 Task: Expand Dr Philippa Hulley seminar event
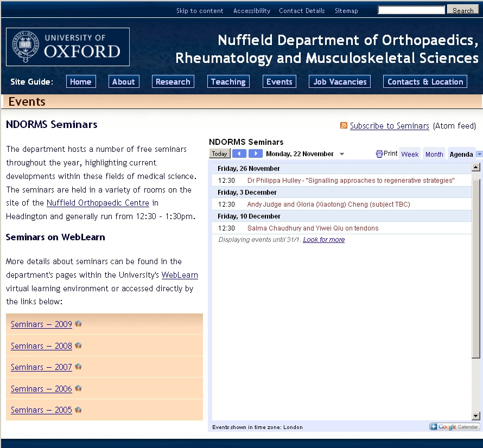pos(351,181)
